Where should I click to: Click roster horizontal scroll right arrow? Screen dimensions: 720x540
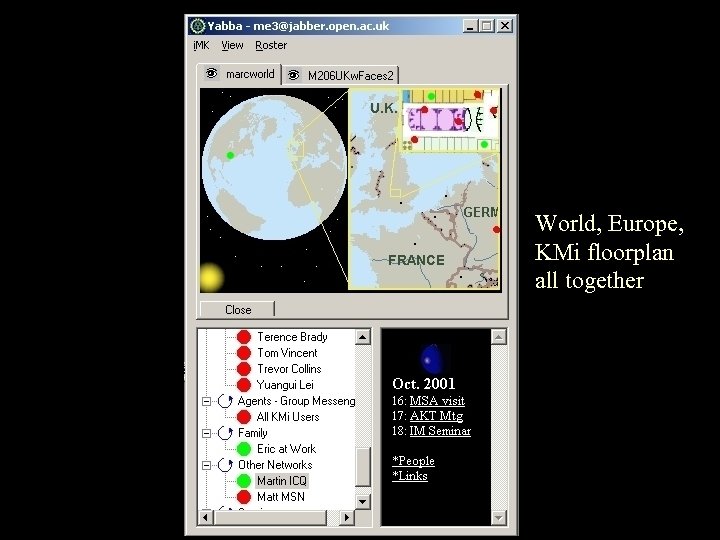(x=347, y=518)
